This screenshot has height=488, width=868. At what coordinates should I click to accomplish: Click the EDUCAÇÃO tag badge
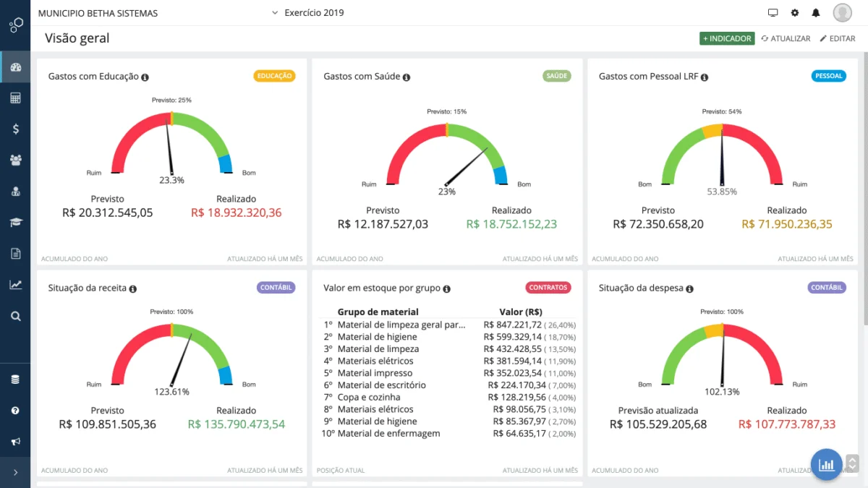[275, 76]
